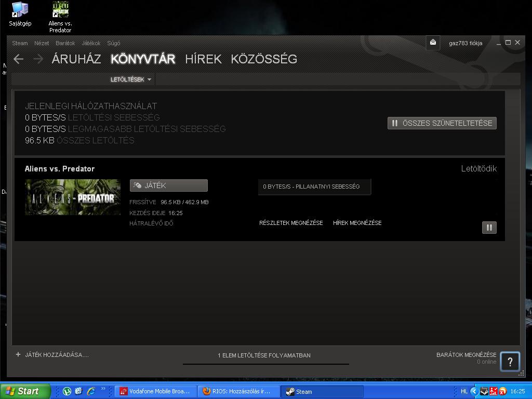The image size is (532, 399).
Task: Pause the Aliens vs. Predator download
Action: pyautogui.click(x=489, y=228)
